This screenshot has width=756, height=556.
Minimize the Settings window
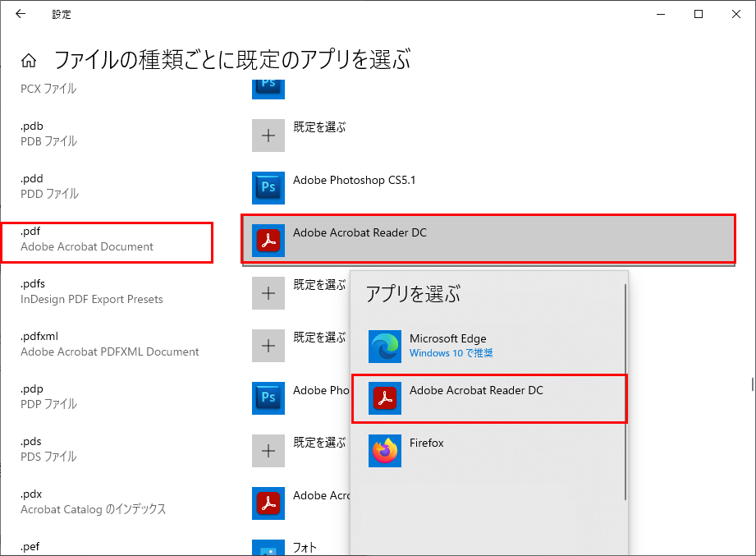(661, 14)
